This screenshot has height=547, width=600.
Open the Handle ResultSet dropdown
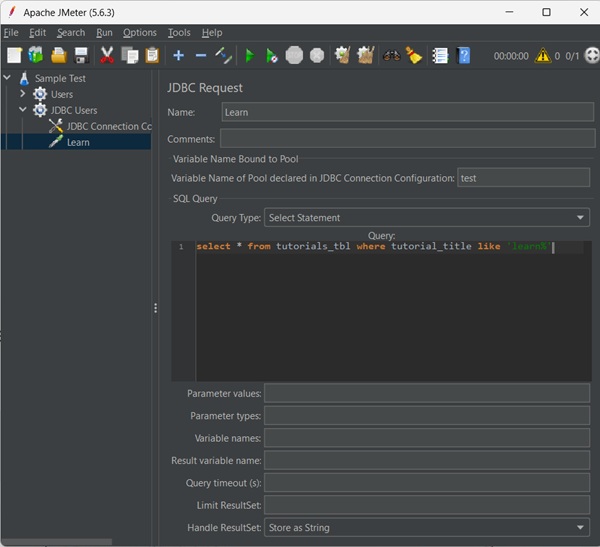click(x=427, y=528)
